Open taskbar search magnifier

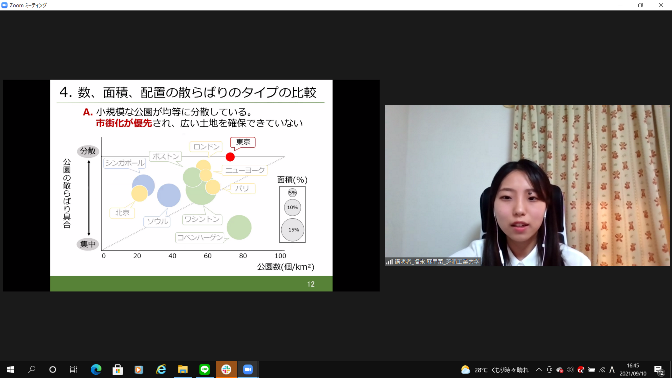coord(31,369)
